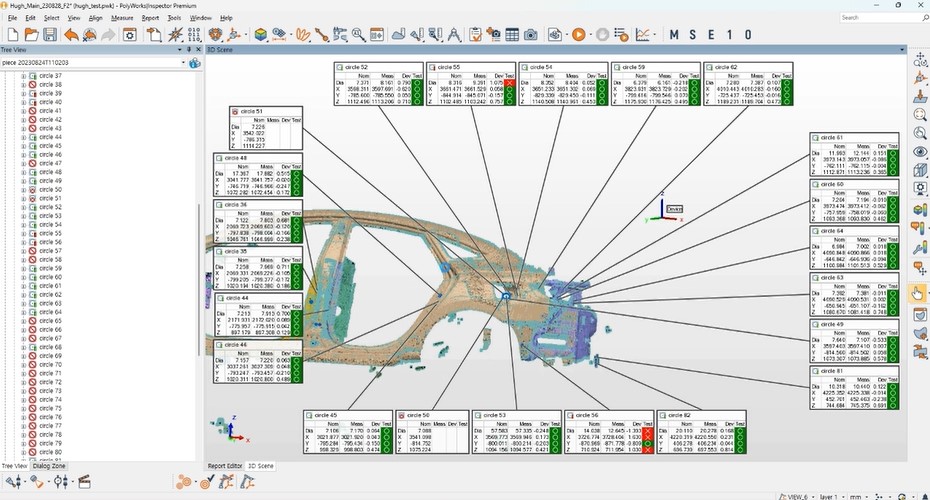Click the 1 button in the toolbar

point(730,35)
